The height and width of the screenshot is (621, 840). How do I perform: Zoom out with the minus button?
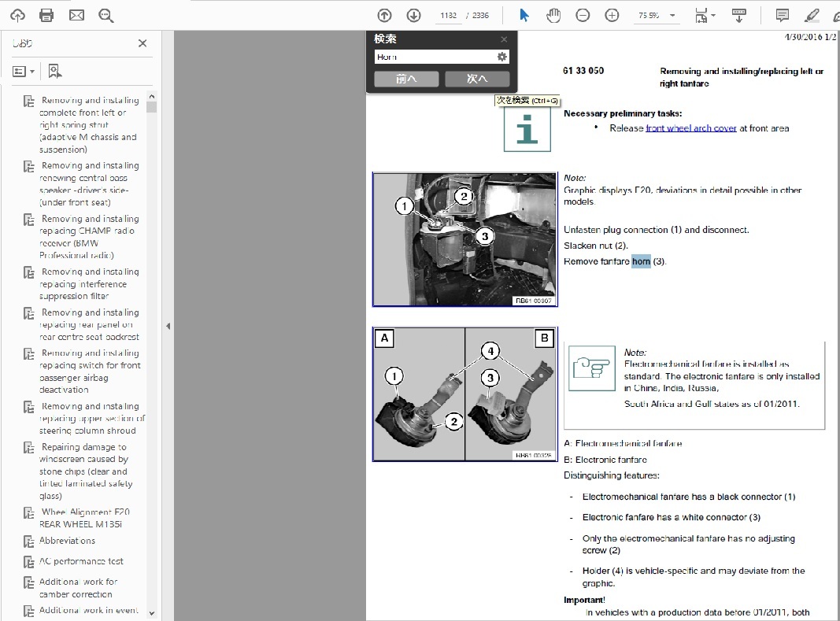[x=583, y=16]
